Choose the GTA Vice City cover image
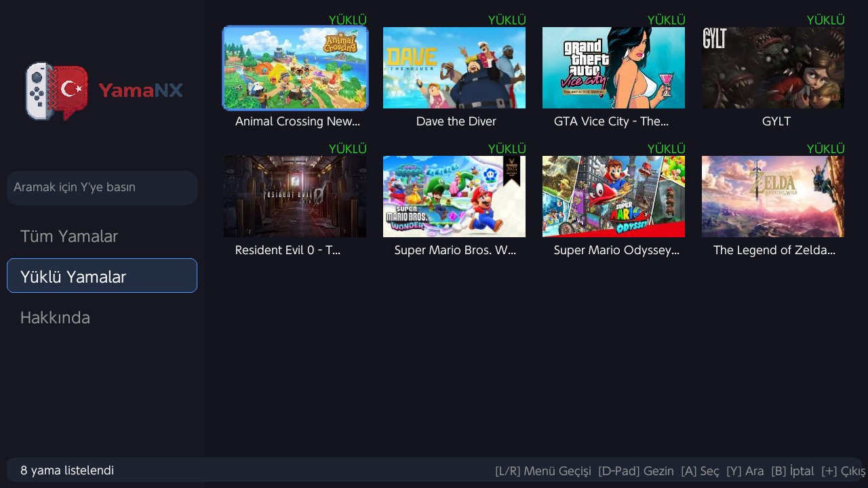 [x=614, y=68]
